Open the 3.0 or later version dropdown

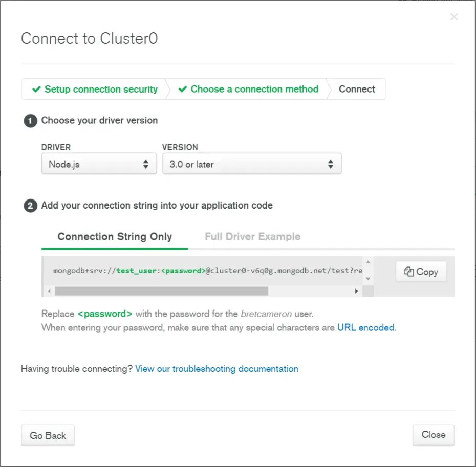click(252, 164)
